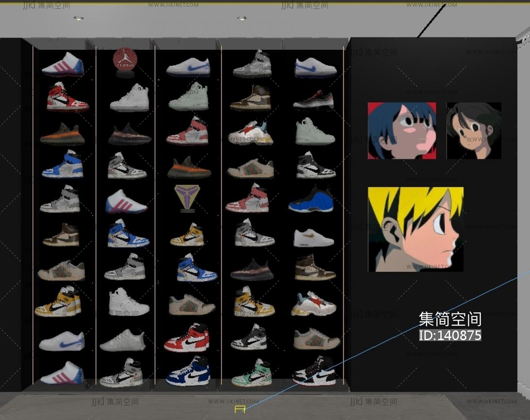
Task: Pick the royal blue Foamposite sneaker
Action: pyautogui.click(x=312, y=200)
